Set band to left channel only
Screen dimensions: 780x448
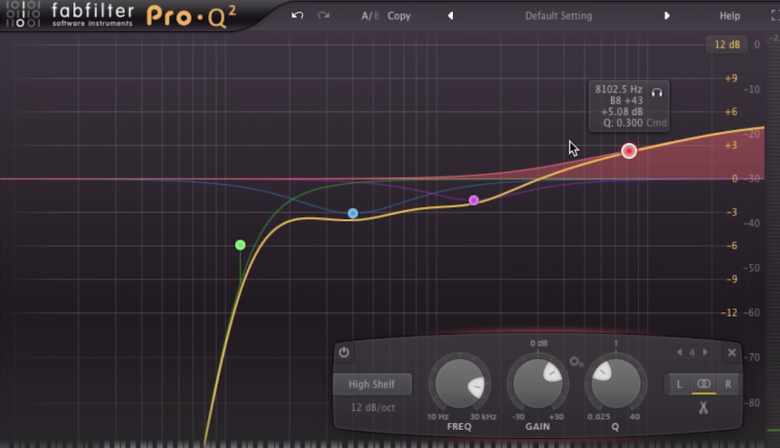pos(679,384)
